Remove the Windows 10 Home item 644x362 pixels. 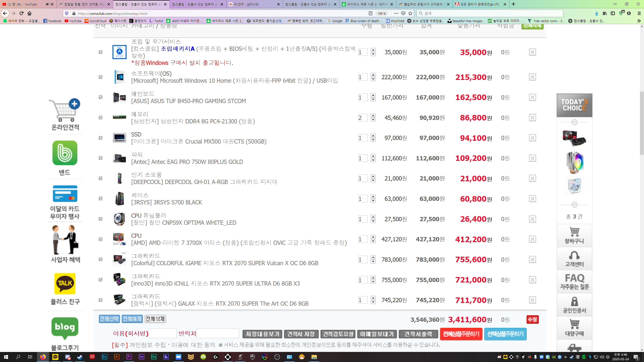pos(532,77)
